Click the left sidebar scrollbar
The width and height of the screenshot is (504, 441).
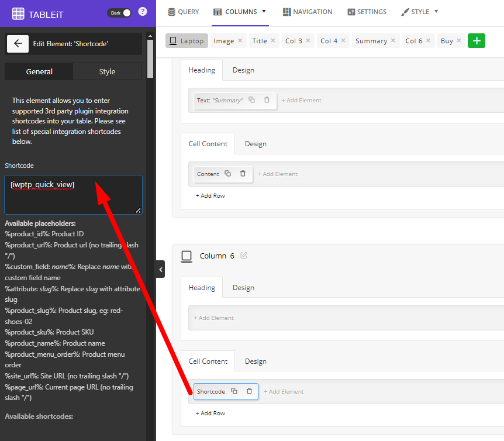pyautogui.click(x=150, y=58)
